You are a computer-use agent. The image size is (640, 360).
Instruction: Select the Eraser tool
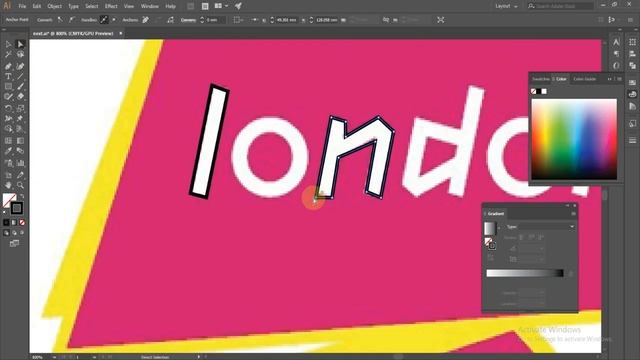(x=20, y=97)
